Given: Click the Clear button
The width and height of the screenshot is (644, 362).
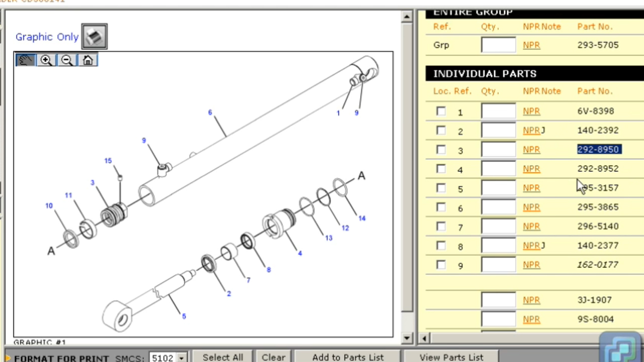Looking at the screenshot, I should (273, 357).
